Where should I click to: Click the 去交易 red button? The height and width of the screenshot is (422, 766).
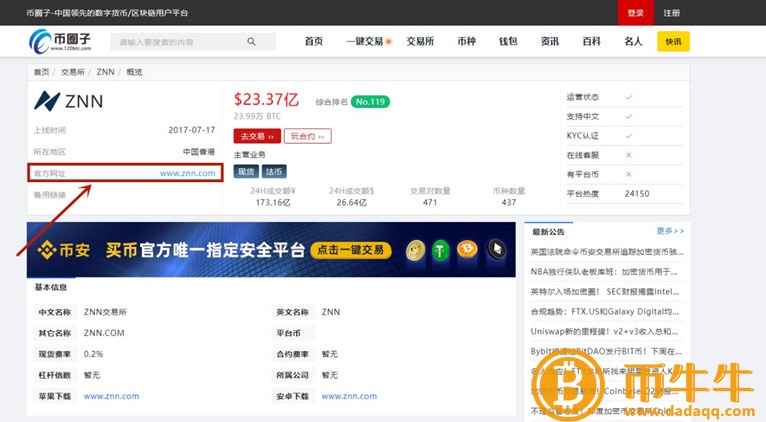257,136
